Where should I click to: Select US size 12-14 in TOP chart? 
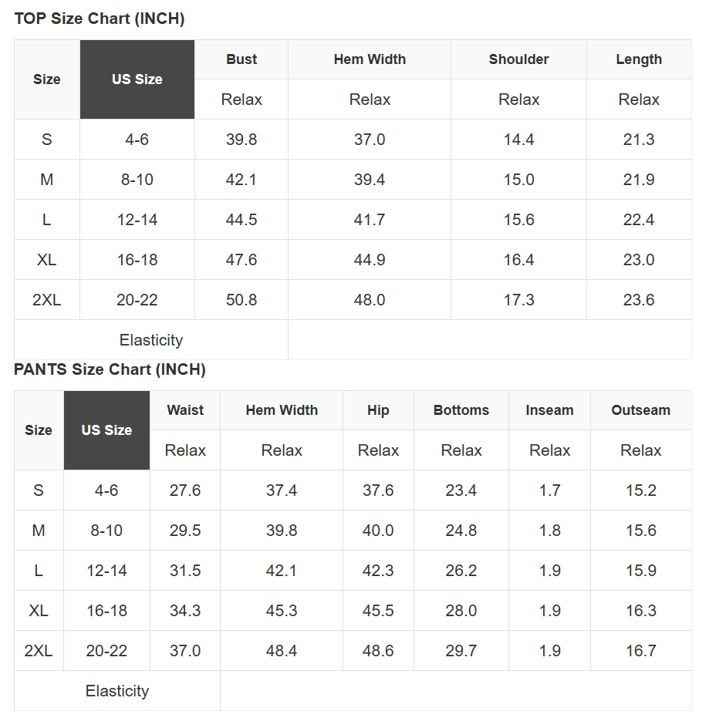coord(137,220)
